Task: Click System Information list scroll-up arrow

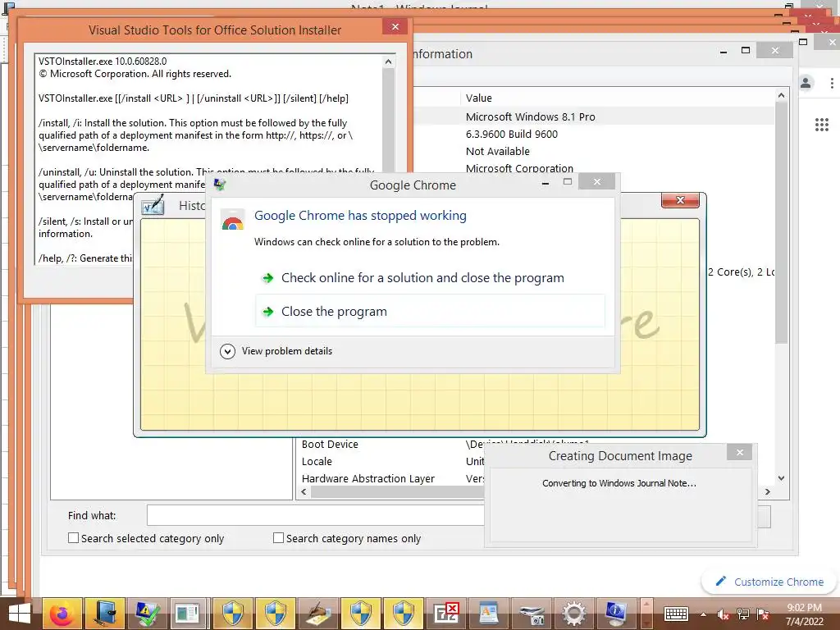Action: [781, 95]
